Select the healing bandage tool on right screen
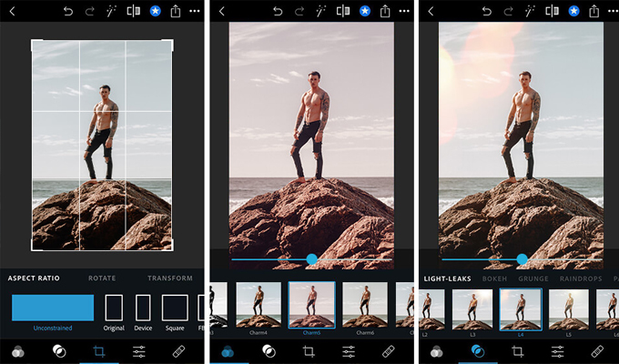619x364 pixels. [x=597, y=350]
